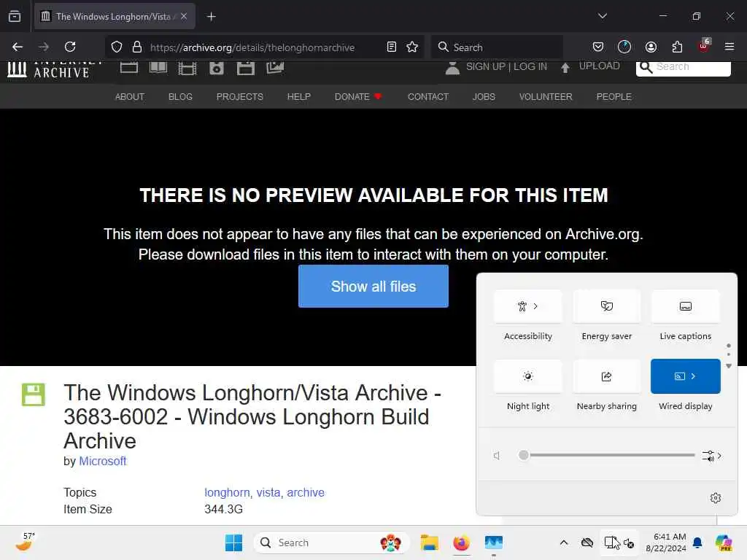Open the longhorn topic link
Screen dimensions: 747x560
point(227,492)
